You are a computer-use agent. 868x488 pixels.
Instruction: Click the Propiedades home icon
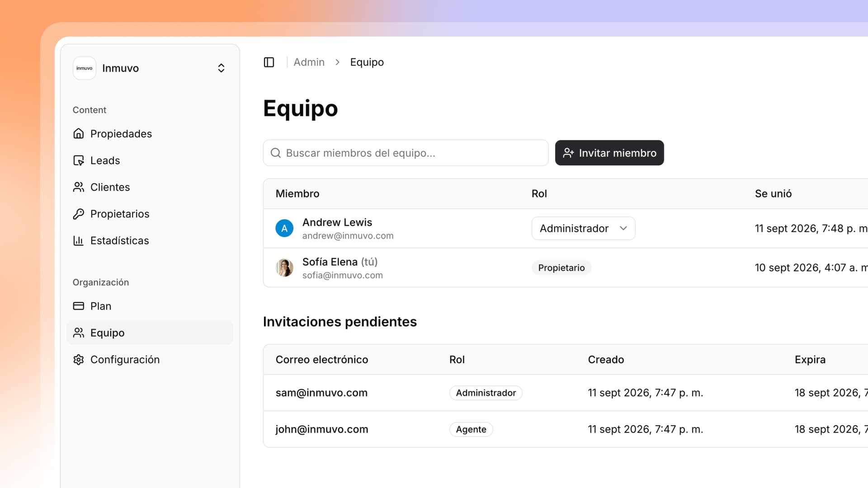(79, 134)
